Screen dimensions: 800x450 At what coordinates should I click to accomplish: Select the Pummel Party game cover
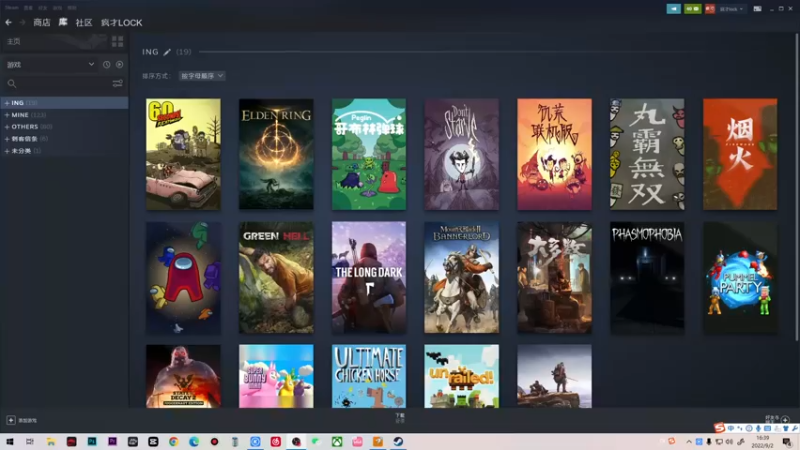click(740, 278)
